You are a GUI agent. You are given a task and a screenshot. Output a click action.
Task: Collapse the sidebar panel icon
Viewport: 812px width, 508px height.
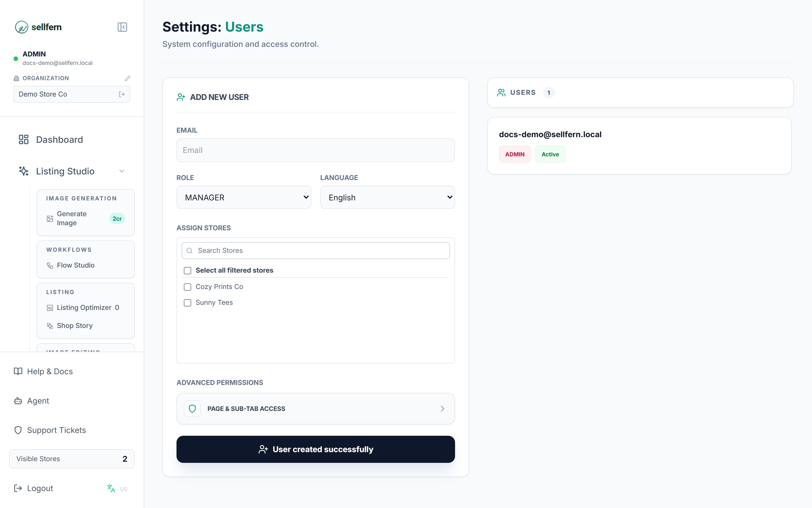pos(122,27)
